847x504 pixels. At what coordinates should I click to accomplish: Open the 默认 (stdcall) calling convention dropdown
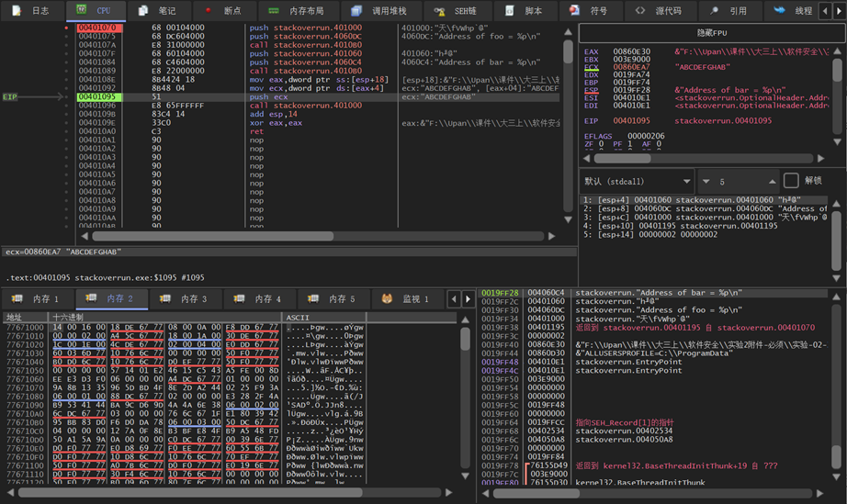point(637,181)
